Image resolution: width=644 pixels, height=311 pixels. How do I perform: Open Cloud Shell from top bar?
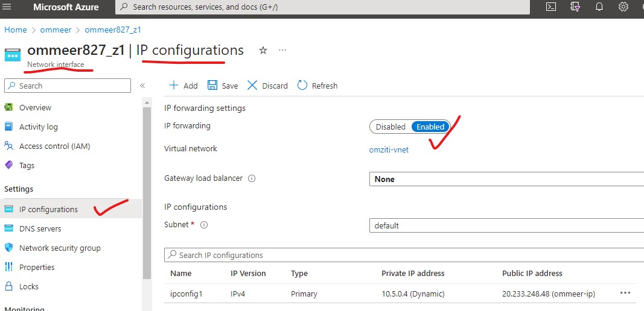tap(550, 7)
